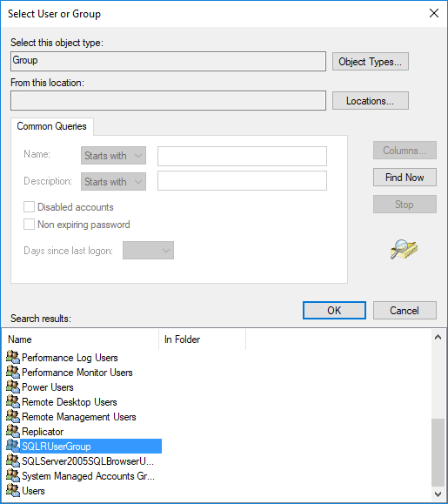Image resolution: width=448 pixels, height=504 pixels.
Task: Click the group icon beside Replicator
Action: (x=13, y=431)
